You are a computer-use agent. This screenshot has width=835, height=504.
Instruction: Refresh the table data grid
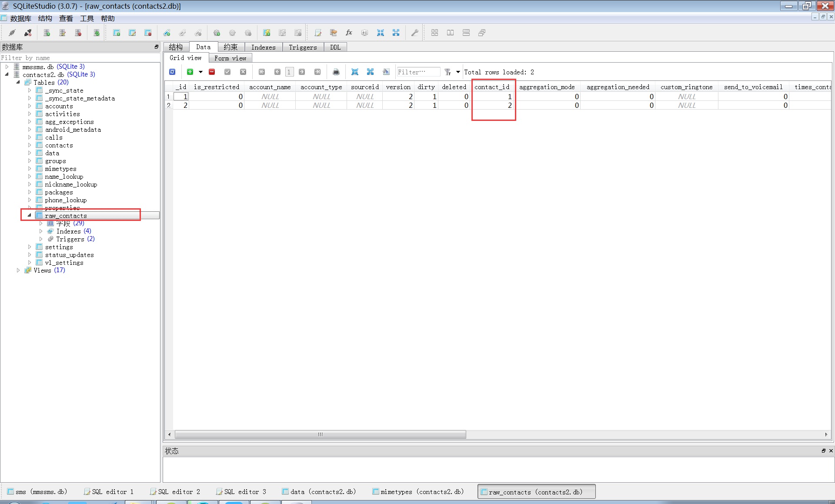point(172,72)
